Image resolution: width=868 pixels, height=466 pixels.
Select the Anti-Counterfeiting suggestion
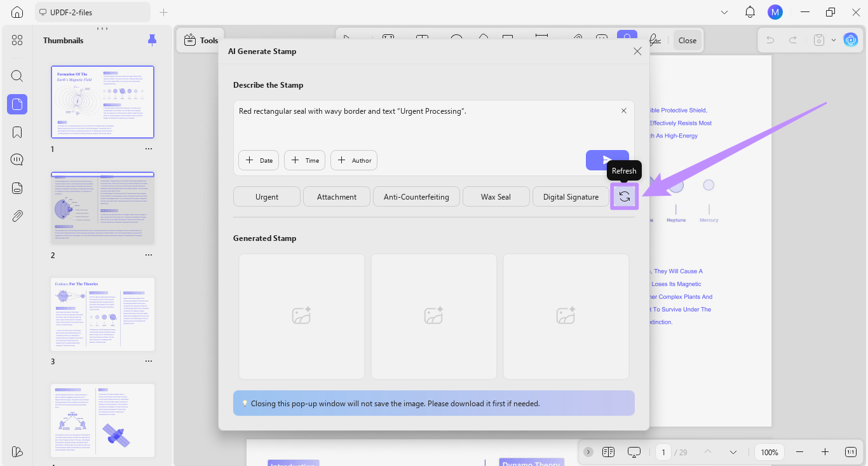(x=416, y=196)
